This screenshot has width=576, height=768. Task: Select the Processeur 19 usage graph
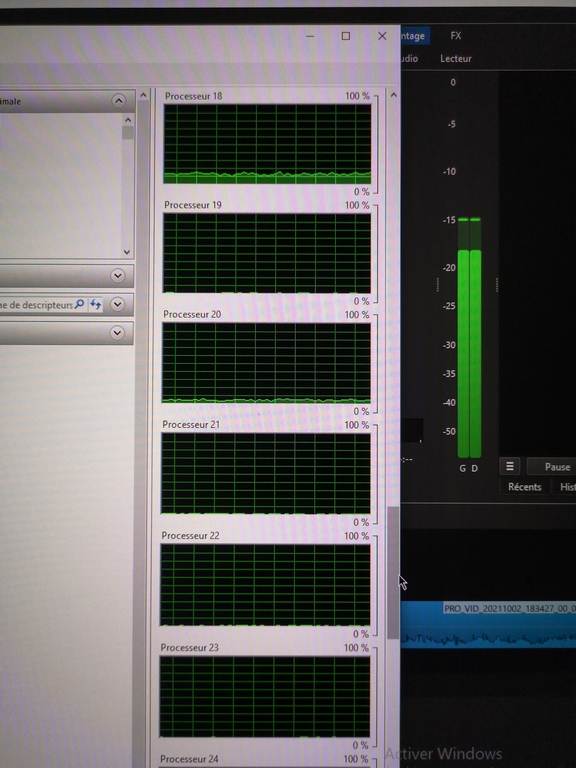pyautogui.click(x=267, y=253)
